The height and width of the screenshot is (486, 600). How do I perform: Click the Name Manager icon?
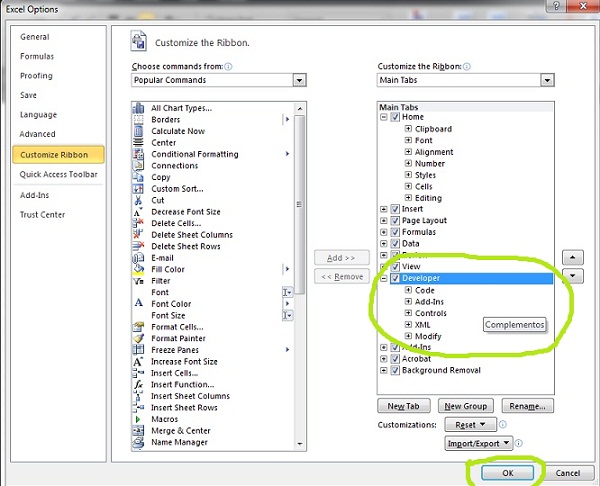[138, 442]
